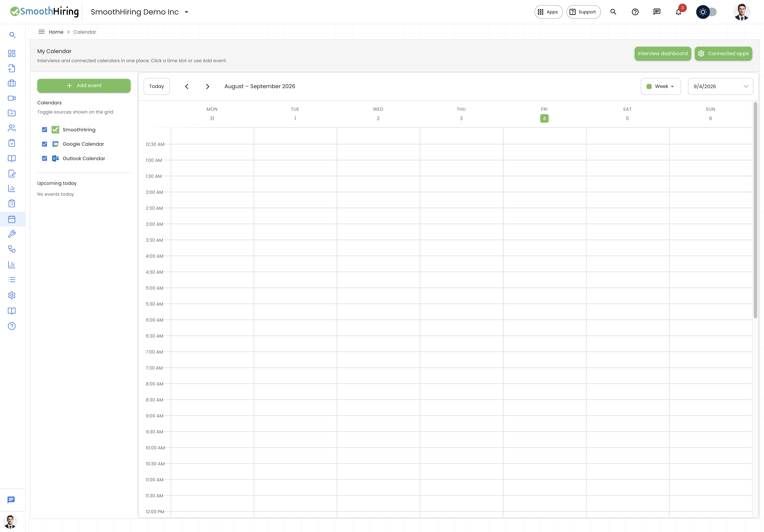Click the notifications bell icon
Viewport: 764px width, 532px height.
click(679, 12)
